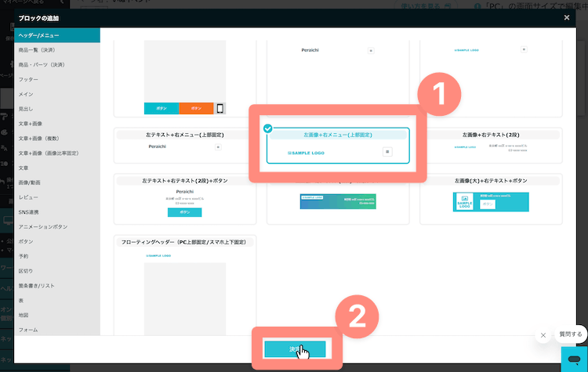Open 予約 category
Screen dimensions: 588x372
pyautogui.click(x=57, y=256)
